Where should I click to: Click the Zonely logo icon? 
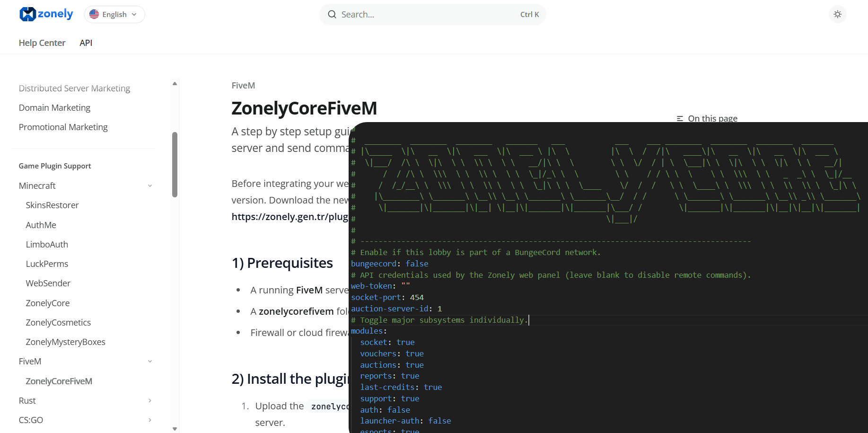pos(27,14)
